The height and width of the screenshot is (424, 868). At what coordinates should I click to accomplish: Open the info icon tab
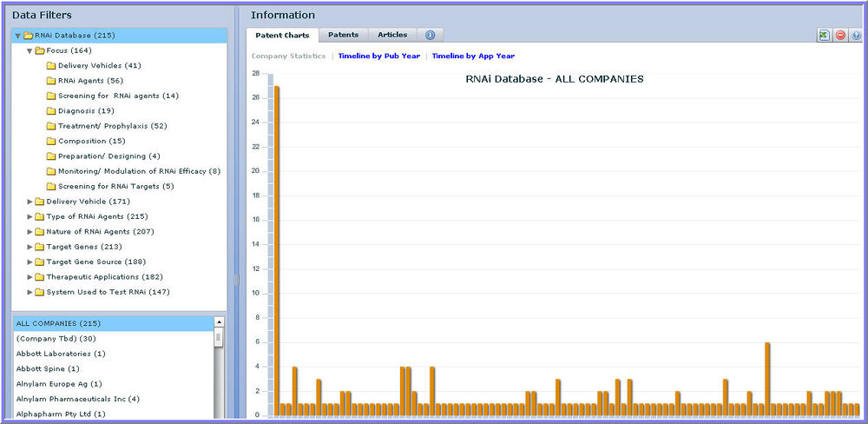(x=431, y=36)
